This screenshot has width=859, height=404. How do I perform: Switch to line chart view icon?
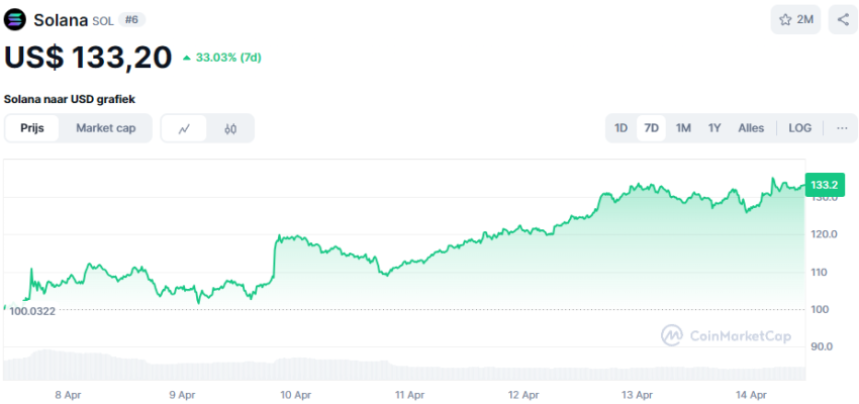coord(184,128)
